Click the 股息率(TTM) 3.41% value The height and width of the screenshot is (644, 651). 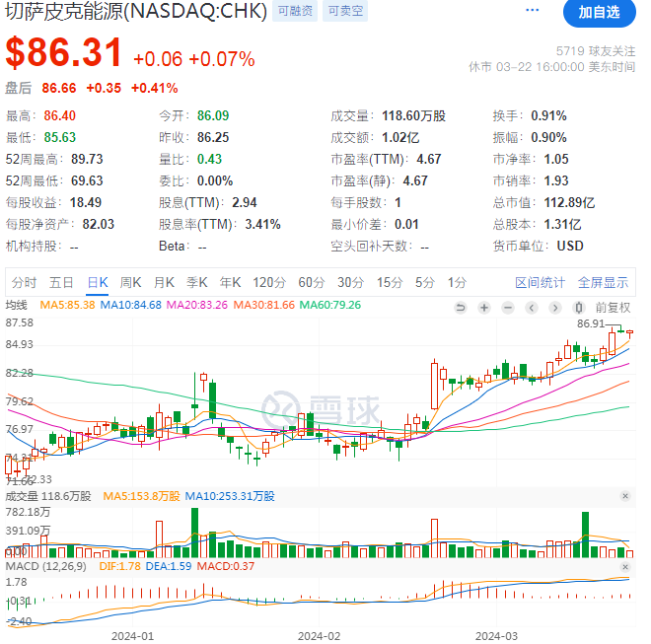[262, 224]
